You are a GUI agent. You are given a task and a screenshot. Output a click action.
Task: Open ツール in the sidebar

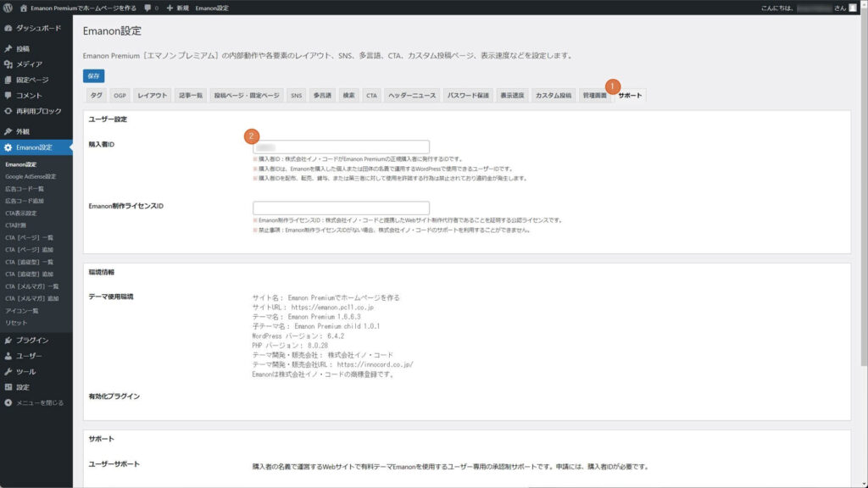point(25,372)
